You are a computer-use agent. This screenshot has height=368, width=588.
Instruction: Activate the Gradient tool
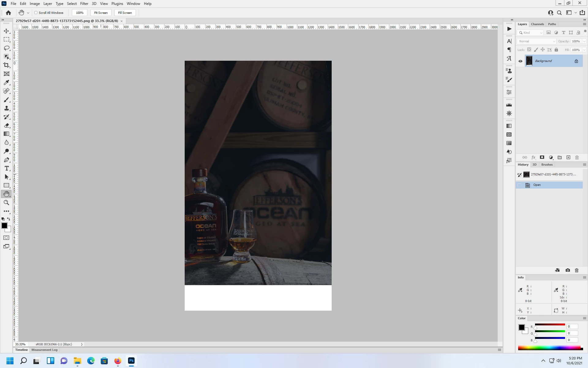6,134
